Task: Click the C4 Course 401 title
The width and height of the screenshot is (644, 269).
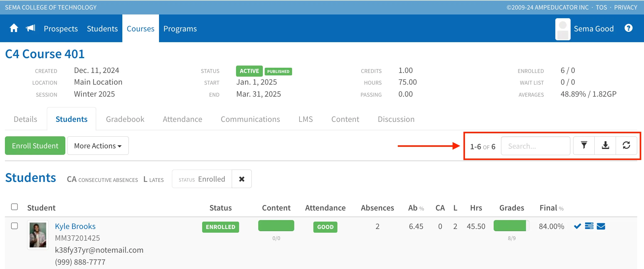Action: click(45, 54)
